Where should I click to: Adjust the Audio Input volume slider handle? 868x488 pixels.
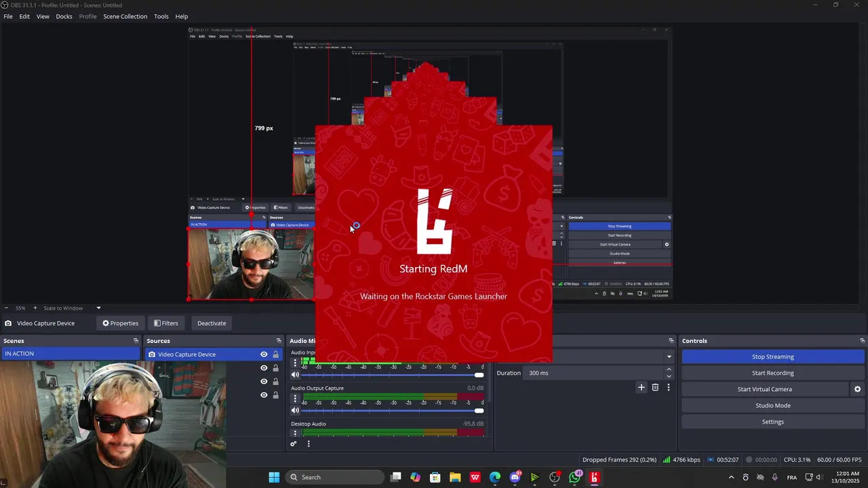coord(479,375)
